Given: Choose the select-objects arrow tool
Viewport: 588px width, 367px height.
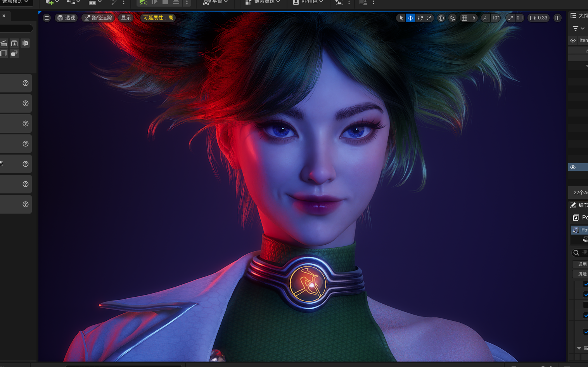Looking at the screenshot, I should 401,18.
